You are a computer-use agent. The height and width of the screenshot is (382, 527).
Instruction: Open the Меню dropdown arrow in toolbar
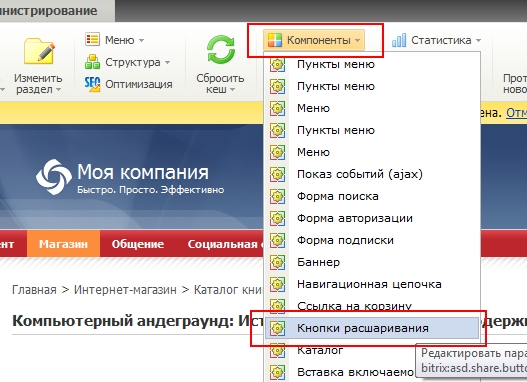click(141, 40)
